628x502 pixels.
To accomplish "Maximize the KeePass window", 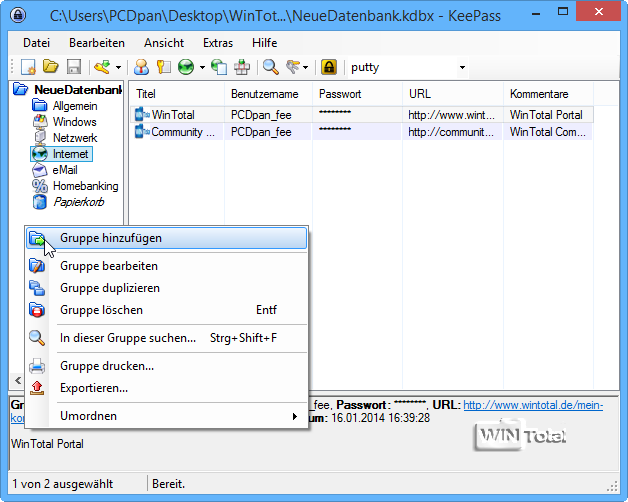I will point(563,12).
